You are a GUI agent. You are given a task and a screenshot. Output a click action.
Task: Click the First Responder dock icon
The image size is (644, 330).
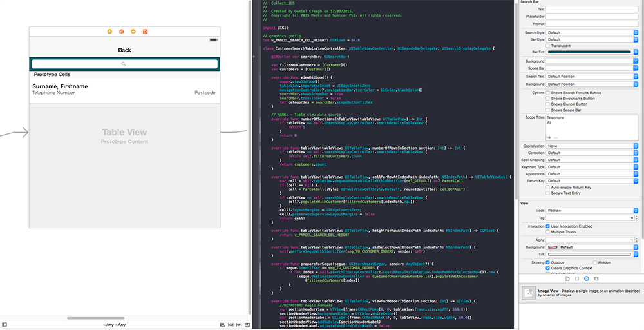click(x=122, y=31)
